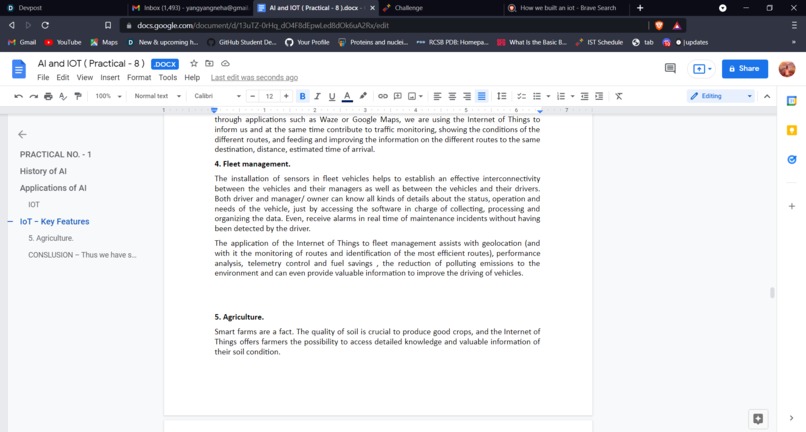Jump to '5. Agriculture.' outline item
806x432 pixels.
coord(51,238)
